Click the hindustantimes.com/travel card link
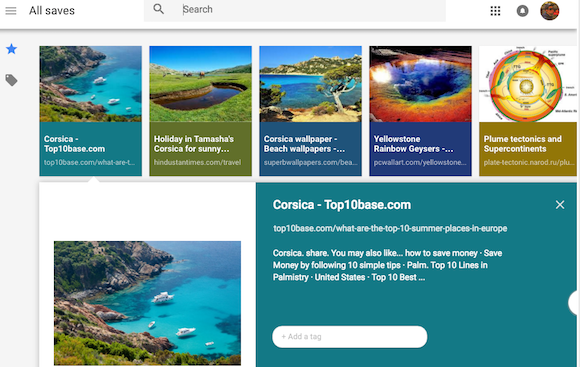Viewport: 580px width, 367px height. coord(197,162)
